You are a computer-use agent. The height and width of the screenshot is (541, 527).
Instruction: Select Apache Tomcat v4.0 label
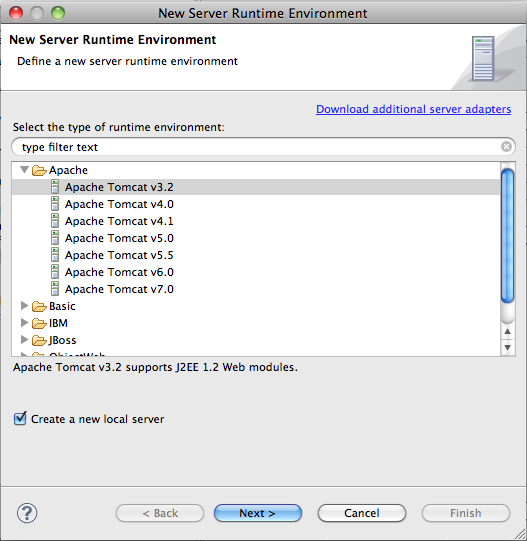(x=119, y=204)
